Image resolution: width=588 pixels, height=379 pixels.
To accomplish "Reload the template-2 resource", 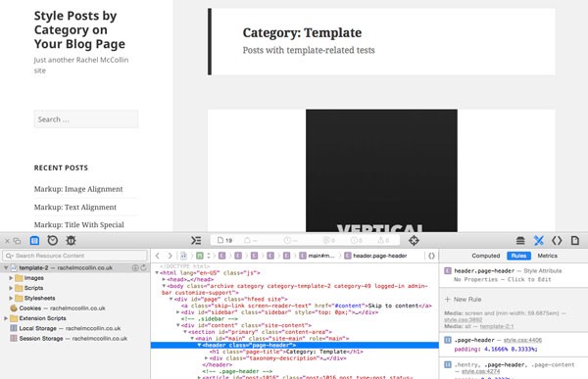I will [143, 267].
